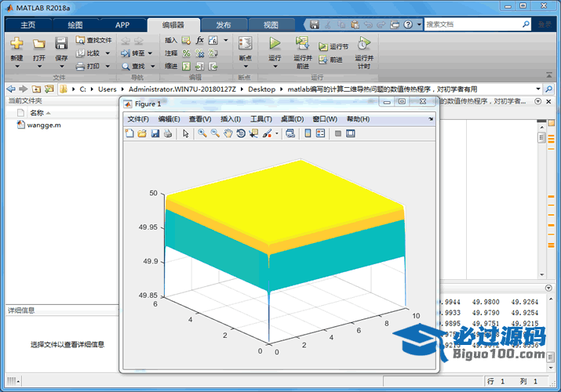Click the insert colorbar icon
Screen dimensions: 561x392
[x=308, y=133]
